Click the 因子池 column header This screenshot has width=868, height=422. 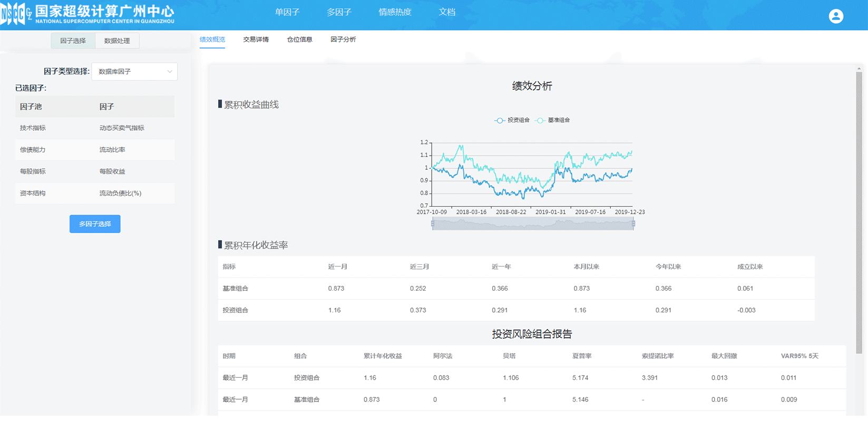[x=31, y=107]
